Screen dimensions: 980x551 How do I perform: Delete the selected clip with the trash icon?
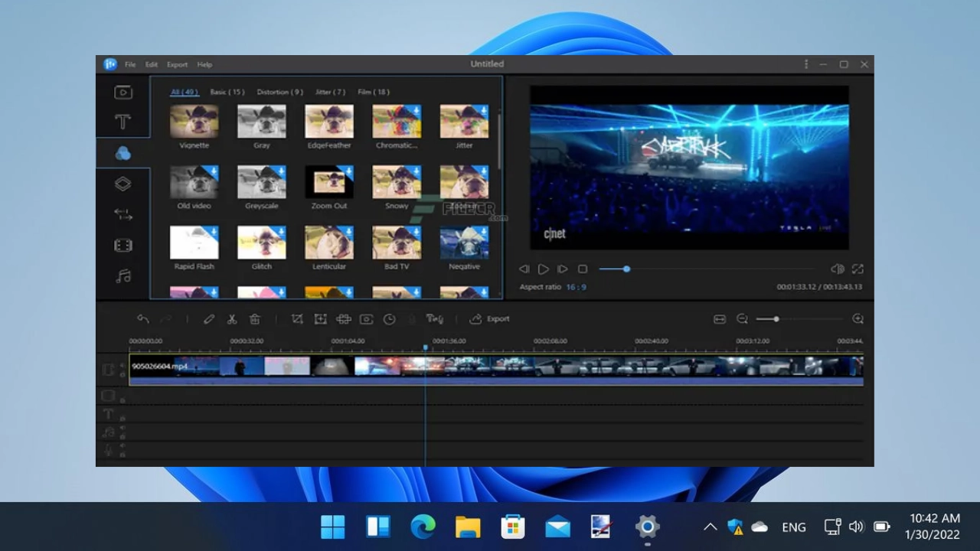click(255, 319)
